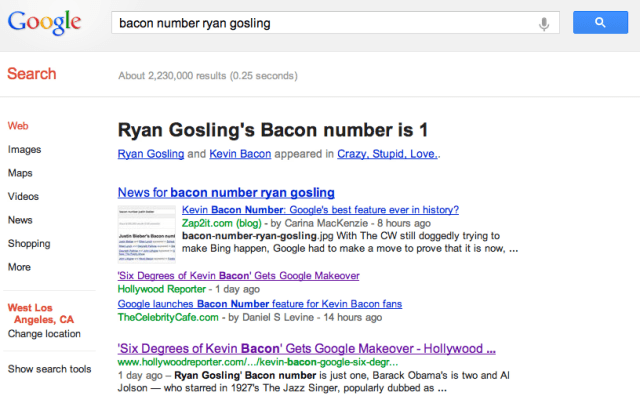The image size is (640, 407).
Task: Switch to Images results
Action: pos(24,149)
